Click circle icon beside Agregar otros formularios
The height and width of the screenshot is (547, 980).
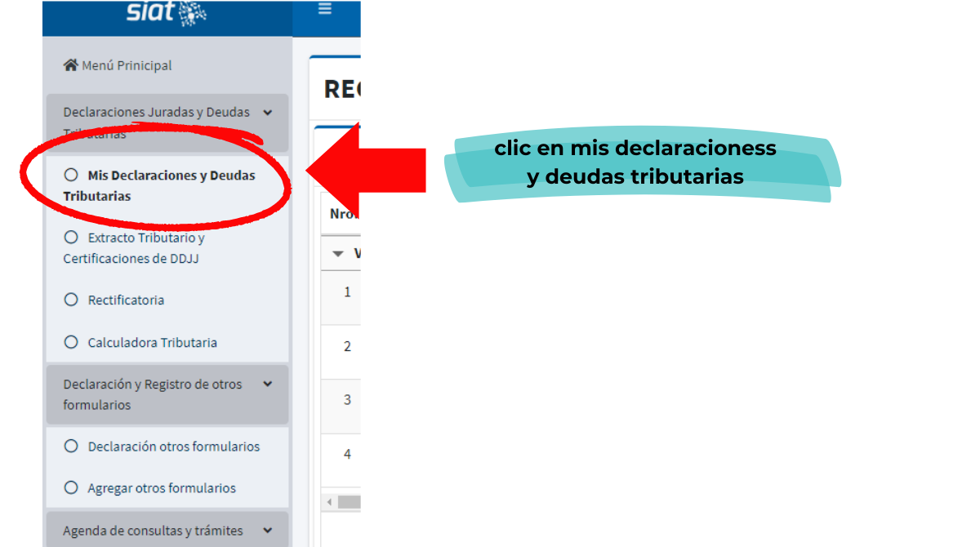tap(71, 488)
